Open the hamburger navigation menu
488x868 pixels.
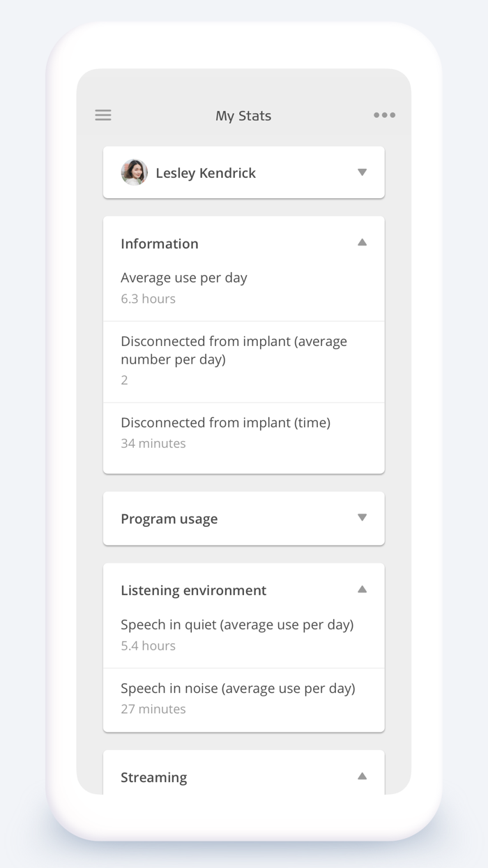pos(103,115)
